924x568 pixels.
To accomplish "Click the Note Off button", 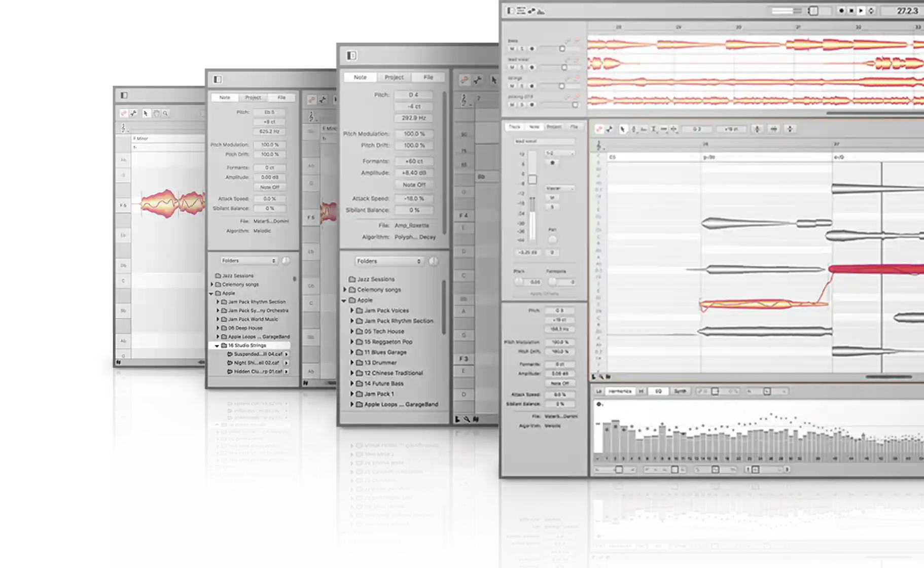I will click(414, 185).
